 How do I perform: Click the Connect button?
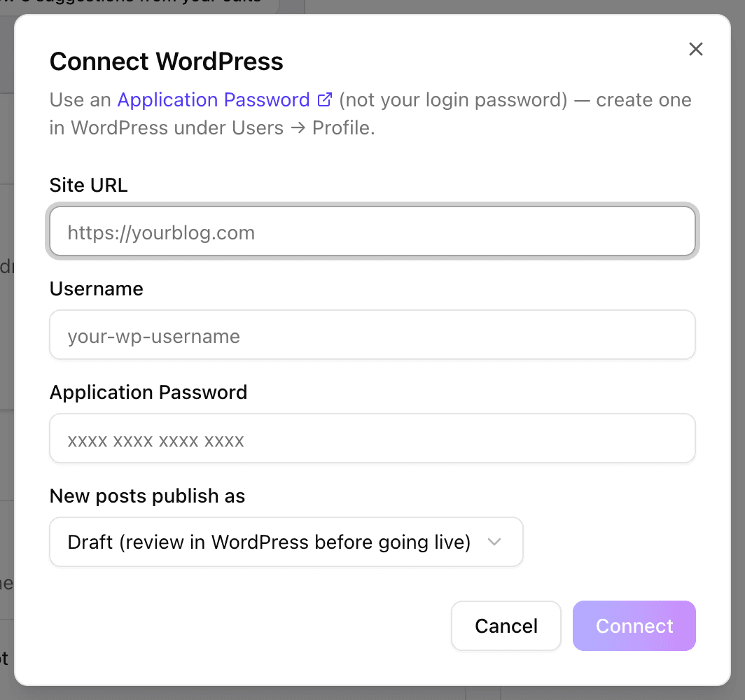(x=634, y=626)
